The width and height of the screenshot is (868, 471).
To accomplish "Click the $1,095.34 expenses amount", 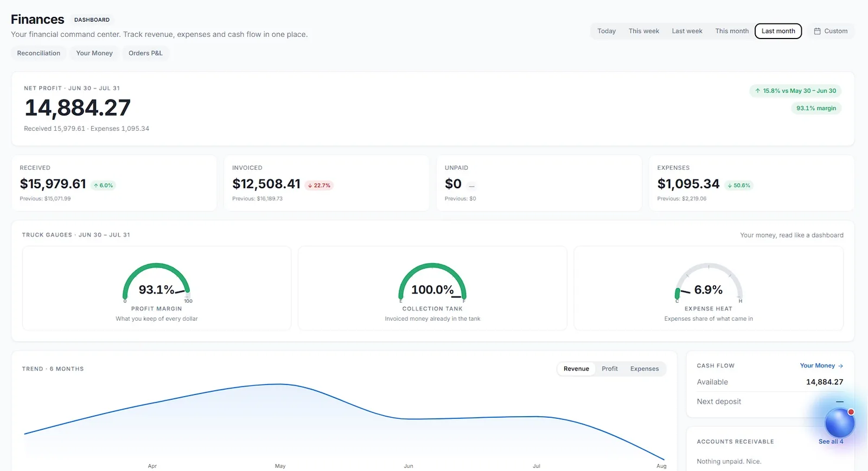I will [x=688, y=184].
